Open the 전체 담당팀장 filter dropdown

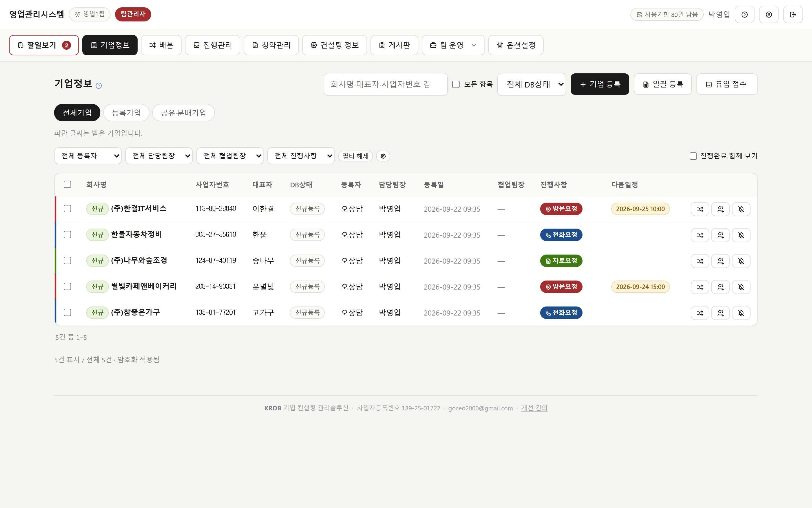click(159, 156)
